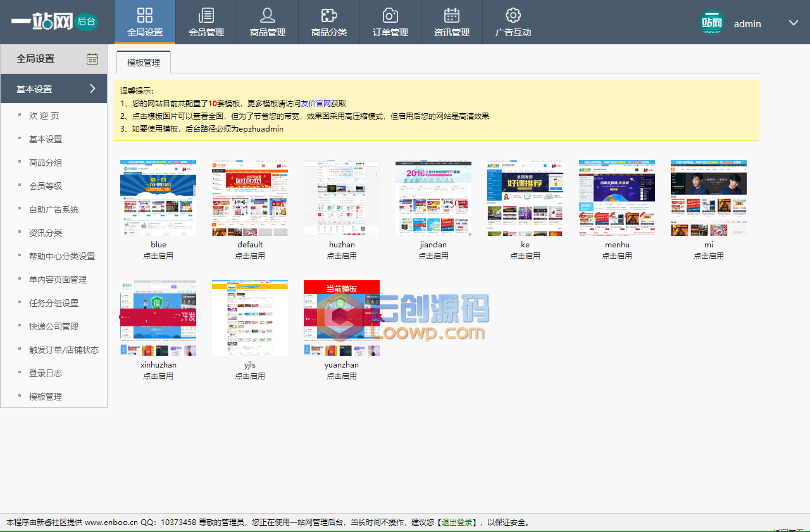This screenshot has width=810, height=532.
Task: Click the 一站网 后台 logo
Action: (x=54, y=22)
